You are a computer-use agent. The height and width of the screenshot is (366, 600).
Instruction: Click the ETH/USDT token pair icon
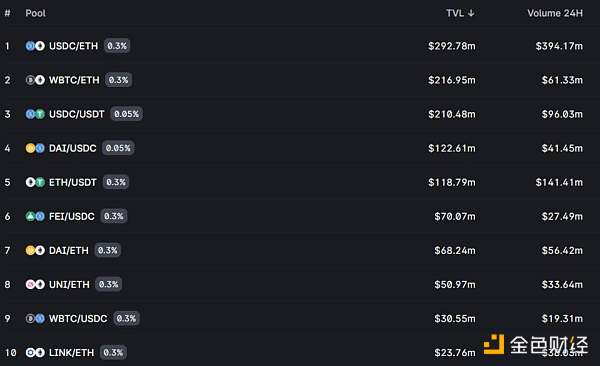[35, 182]
